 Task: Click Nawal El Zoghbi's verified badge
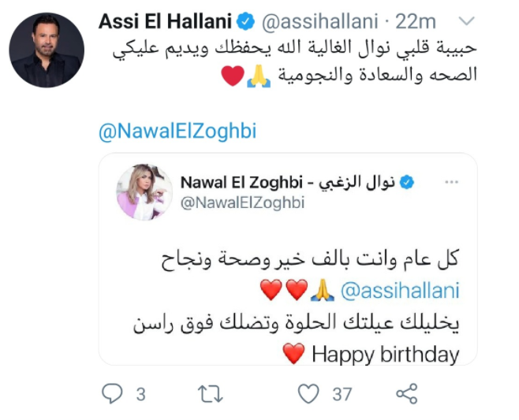pos(407,182)
